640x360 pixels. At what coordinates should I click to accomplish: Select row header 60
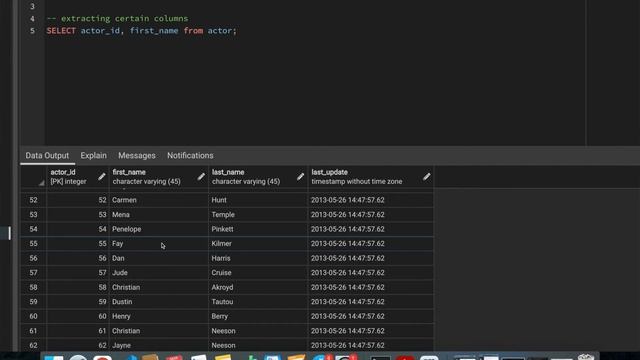pos(33,316)
